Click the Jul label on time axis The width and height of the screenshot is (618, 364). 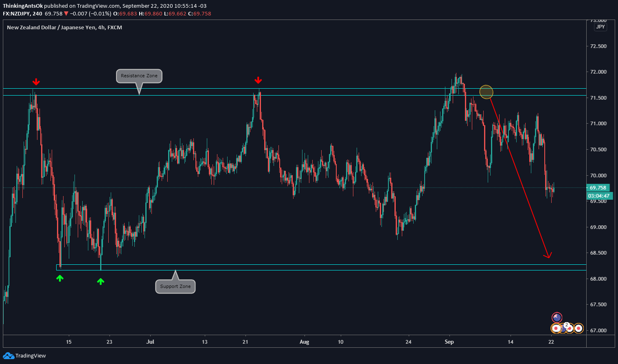tap(150, 342)
